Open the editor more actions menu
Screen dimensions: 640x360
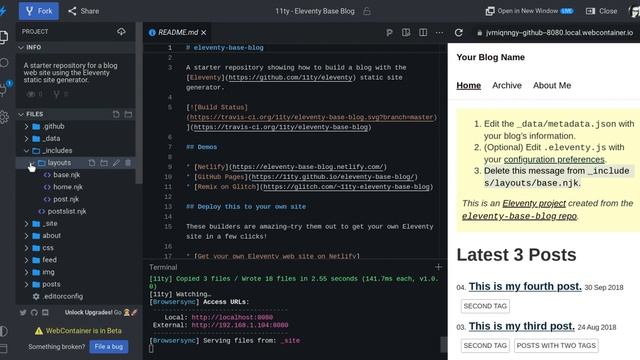pos(439,32)
